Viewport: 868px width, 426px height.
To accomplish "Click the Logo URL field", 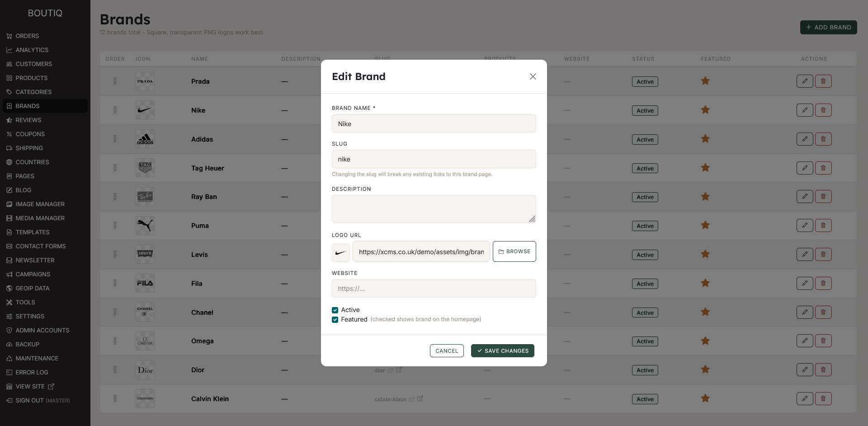I will (421, 251).
